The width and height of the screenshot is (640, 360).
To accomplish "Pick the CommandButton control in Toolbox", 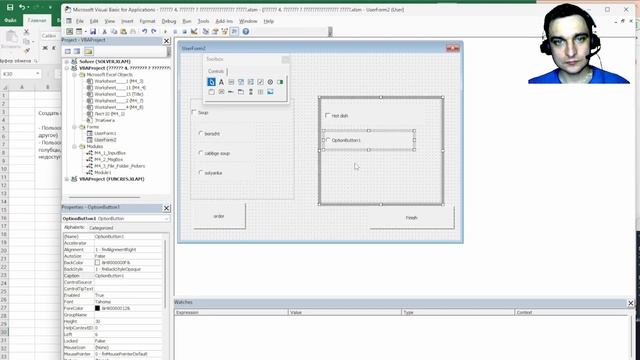I will pos(221,92).
